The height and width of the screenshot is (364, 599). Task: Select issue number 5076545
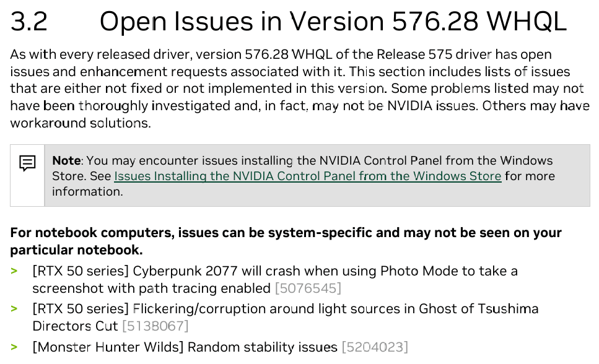pyautogui.click(x=308, y=288)
